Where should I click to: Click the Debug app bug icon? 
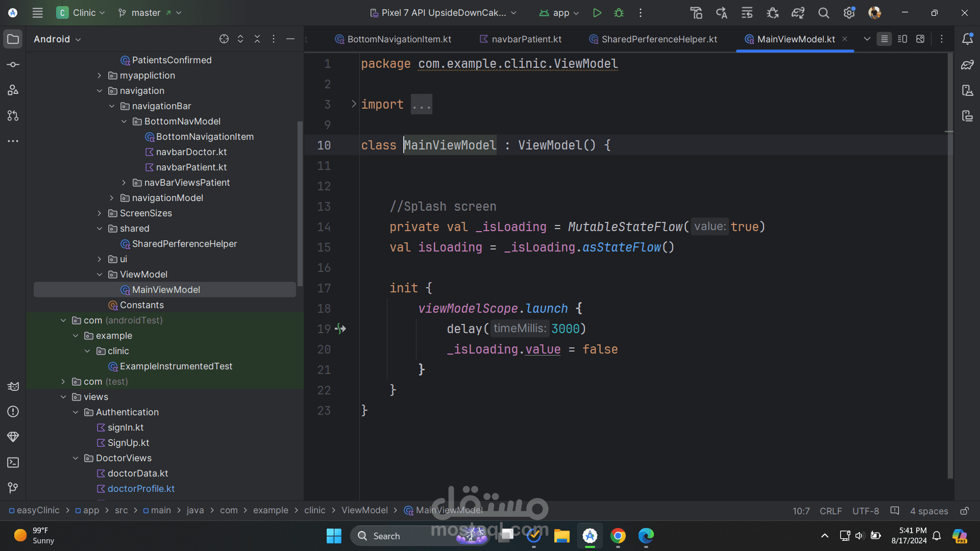[x=619, y=13]
